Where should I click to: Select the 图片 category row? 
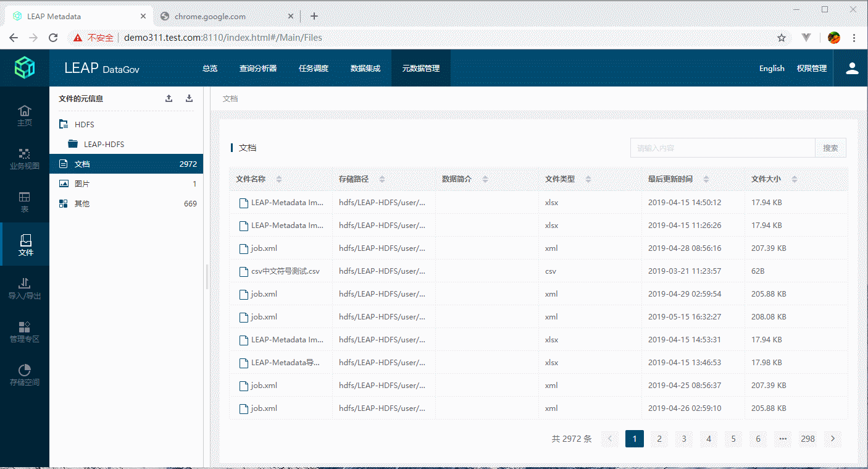point(126,184)
